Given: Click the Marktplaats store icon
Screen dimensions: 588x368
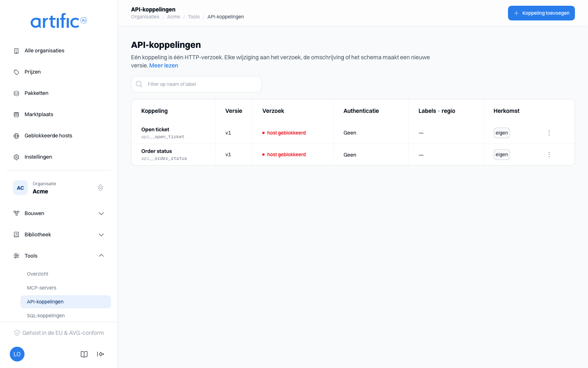Looking at the screenshot, I should tap(16, 114).
